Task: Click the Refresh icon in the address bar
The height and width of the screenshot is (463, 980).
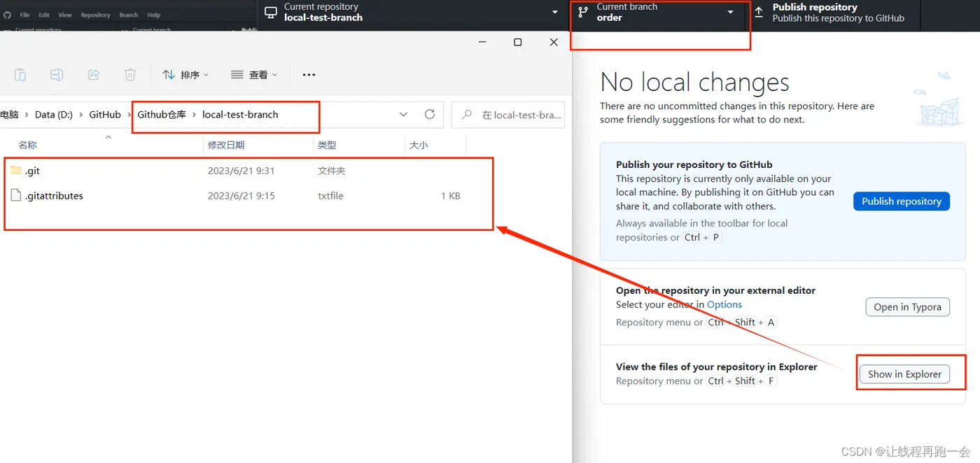Action: (x=430, y=114)
